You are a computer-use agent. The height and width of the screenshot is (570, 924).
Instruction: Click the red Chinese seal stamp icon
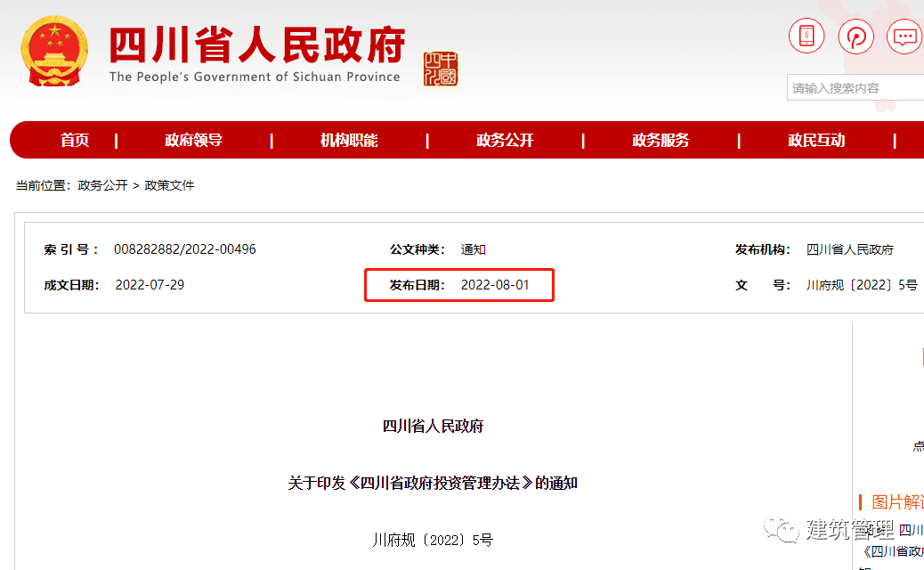441,69
